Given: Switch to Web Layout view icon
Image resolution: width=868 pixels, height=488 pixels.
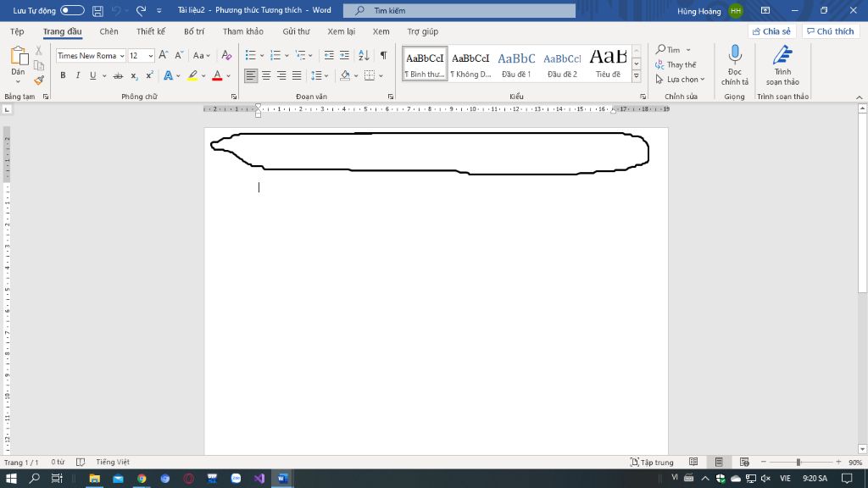Looking at the screenshot, I should point(744,462).
